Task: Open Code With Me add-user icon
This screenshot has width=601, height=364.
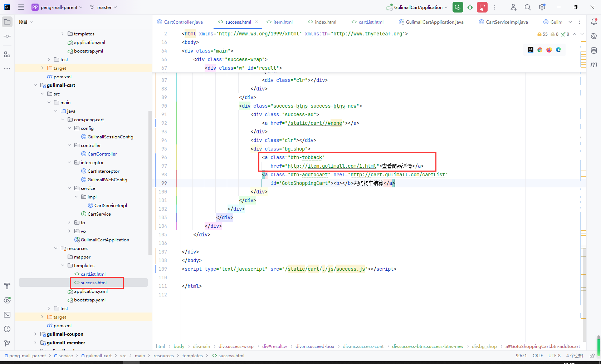Action: (x=513, y=7)
